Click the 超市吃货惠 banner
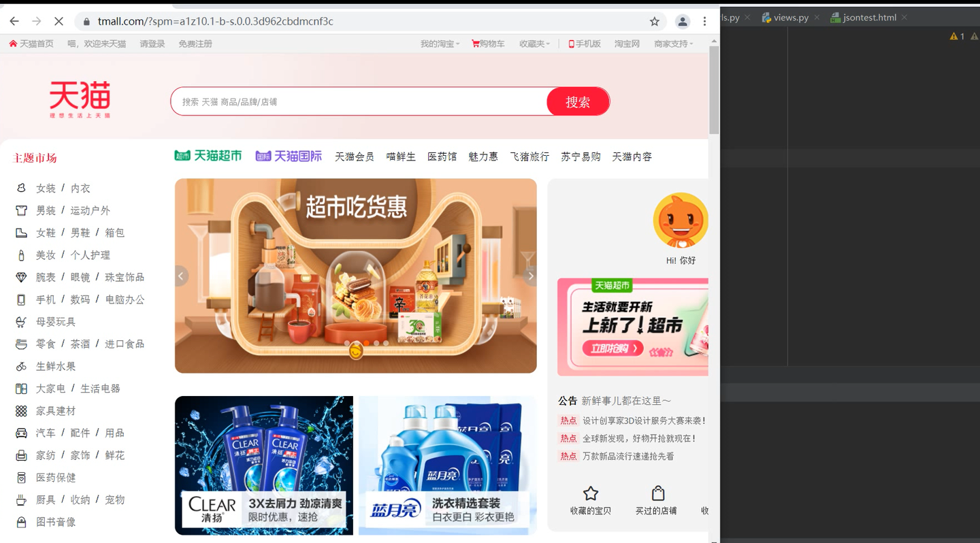 coord(356,276)
